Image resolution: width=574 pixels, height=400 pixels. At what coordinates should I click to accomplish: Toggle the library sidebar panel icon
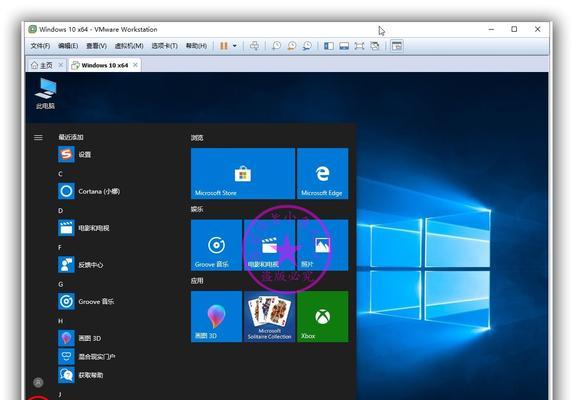(x=329, y=46)
